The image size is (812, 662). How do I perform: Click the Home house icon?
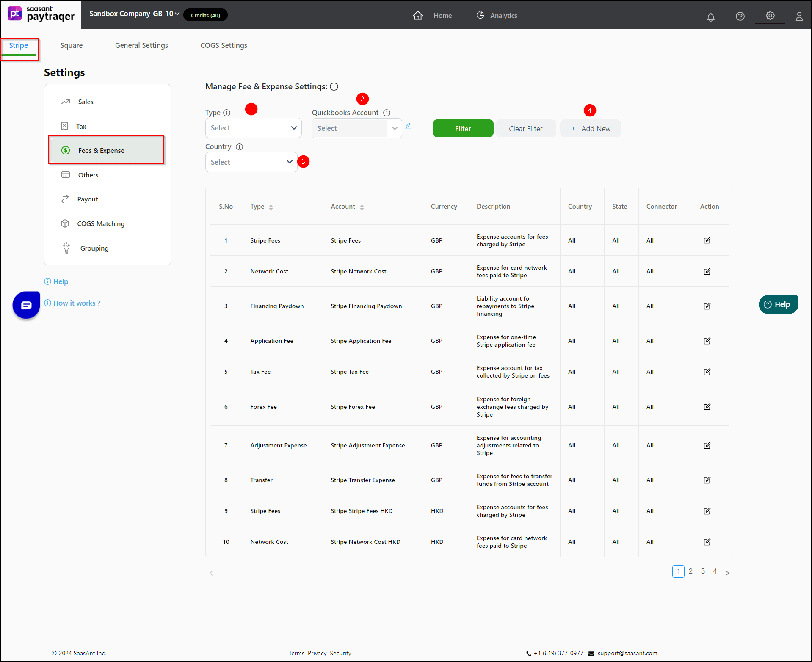tap(418, 15)
